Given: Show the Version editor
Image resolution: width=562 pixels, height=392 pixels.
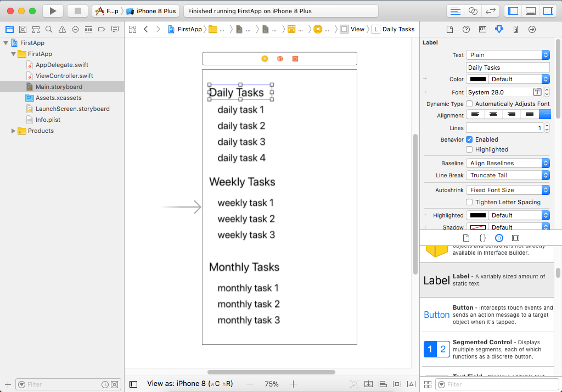Looking at the screenshot, I should click(490, 11).
